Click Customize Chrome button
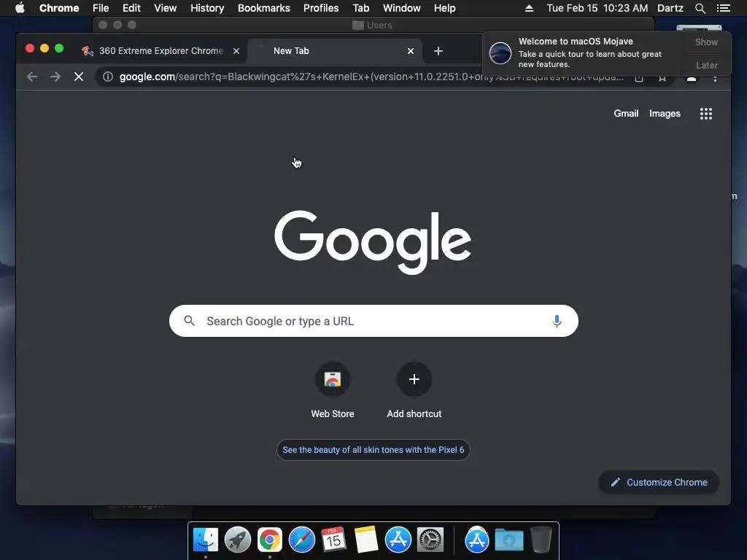Image resolution: width=747 pixels, height=560 pixels. click(659, 483)
